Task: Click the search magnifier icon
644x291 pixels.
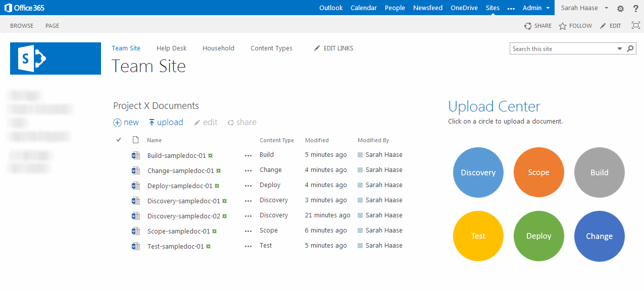Action: [630, 49]
